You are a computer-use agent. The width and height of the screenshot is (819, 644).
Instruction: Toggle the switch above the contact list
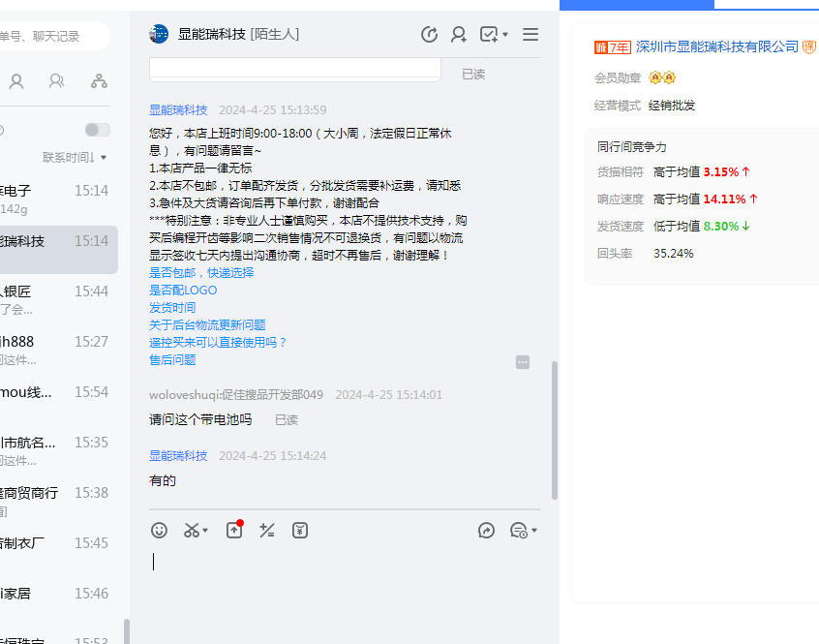97,130
